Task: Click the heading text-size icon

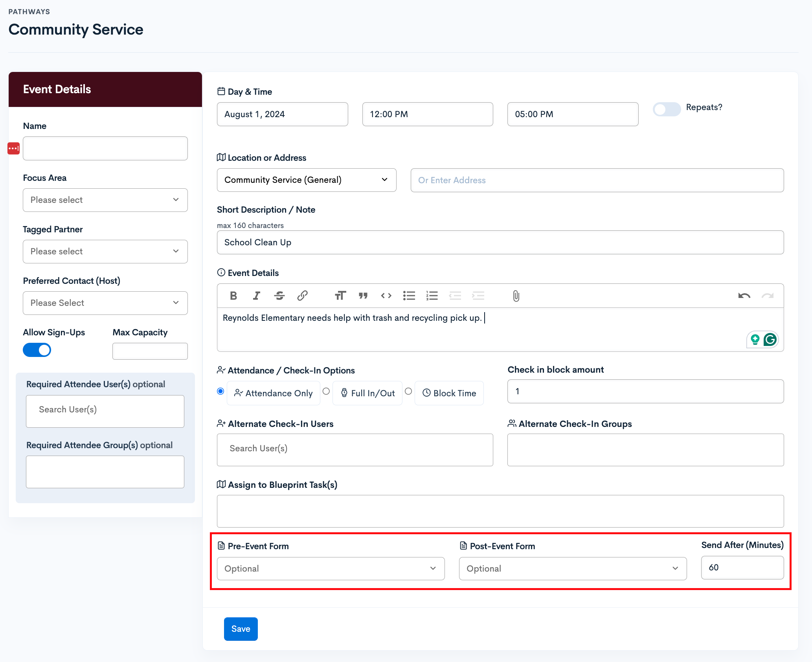Action: [x=340, y=296]
